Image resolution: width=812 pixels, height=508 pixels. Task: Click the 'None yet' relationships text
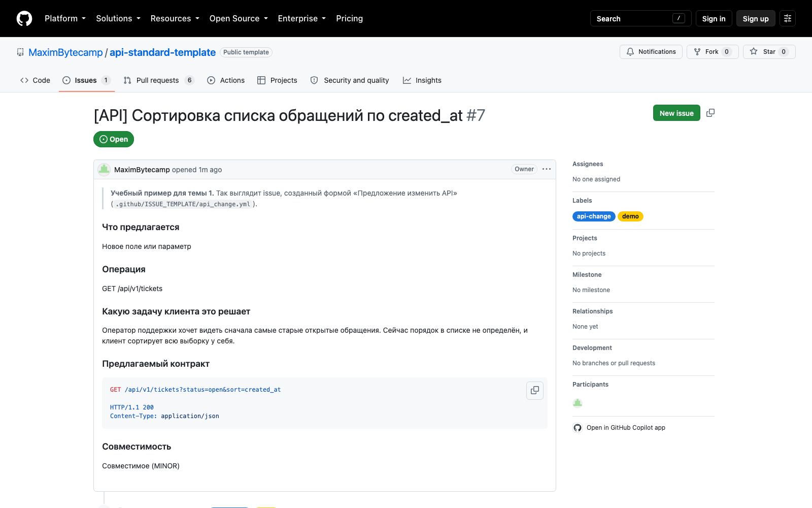(585, 327)
